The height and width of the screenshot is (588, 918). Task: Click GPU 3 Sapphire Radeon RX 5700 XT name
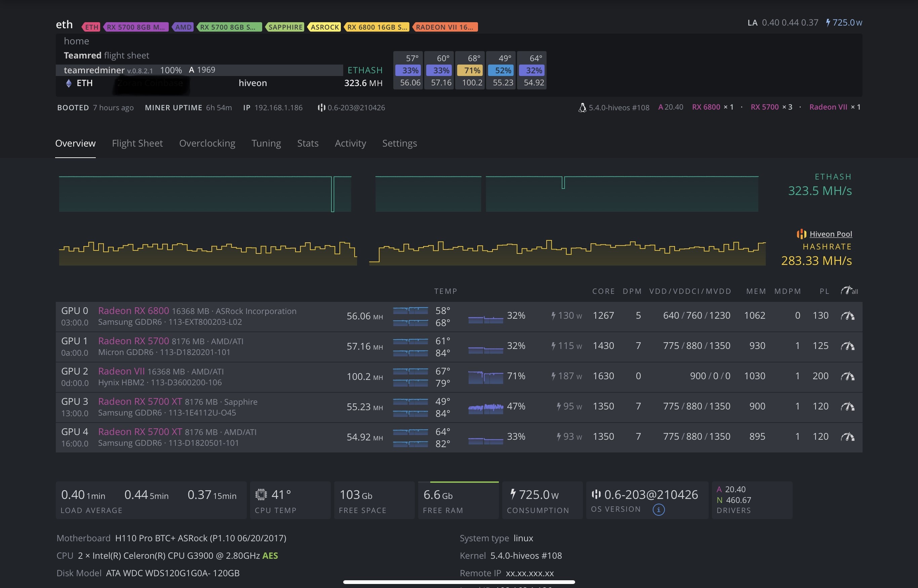tap(140, 401)
